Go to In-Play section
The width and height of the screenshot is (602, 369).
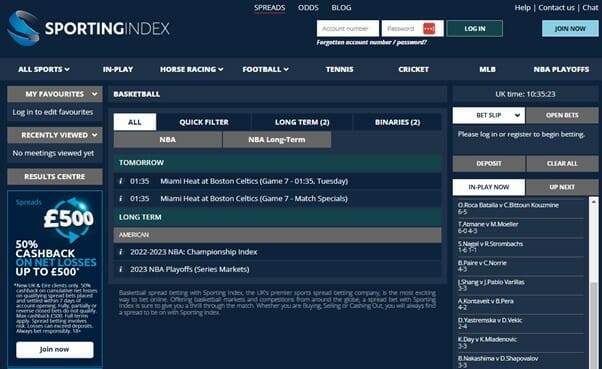coord(118,69)
